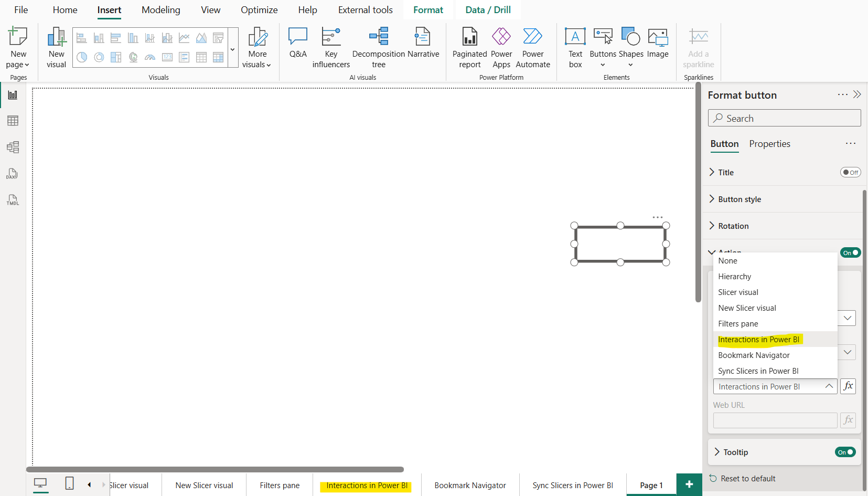The width and height of the screenshot is (868, 496).
Task: Click Reset to default at panel bottom
Action: 748,478
